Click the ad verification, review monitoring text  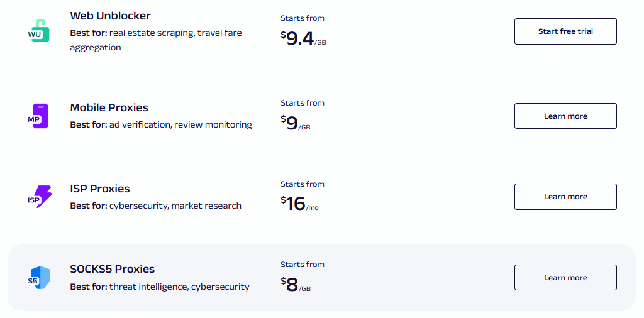(x=180, y=124)
